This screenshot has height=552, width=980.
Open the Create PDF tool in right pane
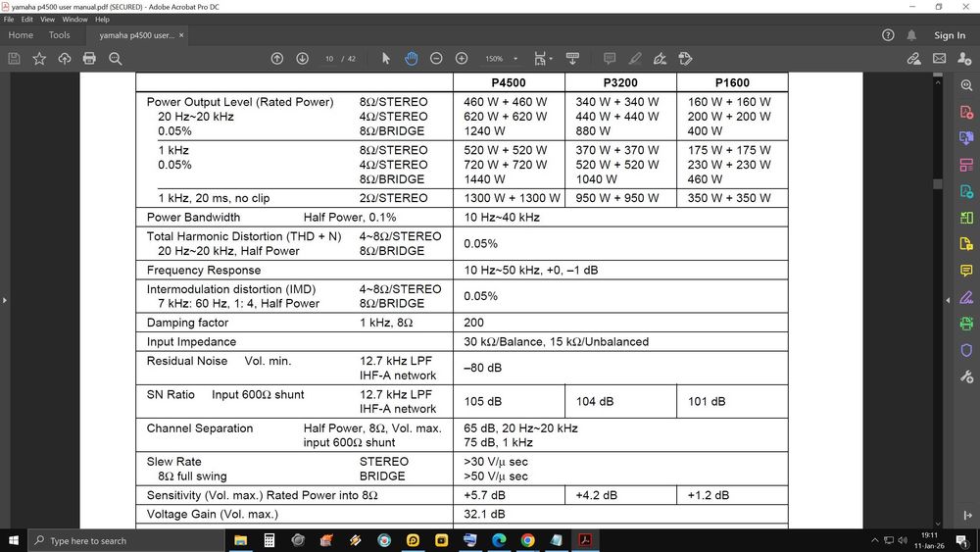(x=966, y=112)
